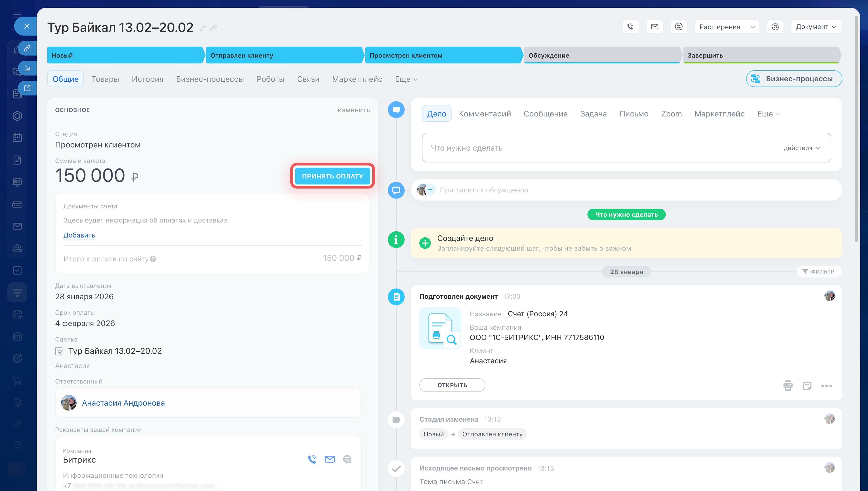Open the Расширения dropdown arrow
The width and height of the screenshot is (868, 491).
coord(752,27)
